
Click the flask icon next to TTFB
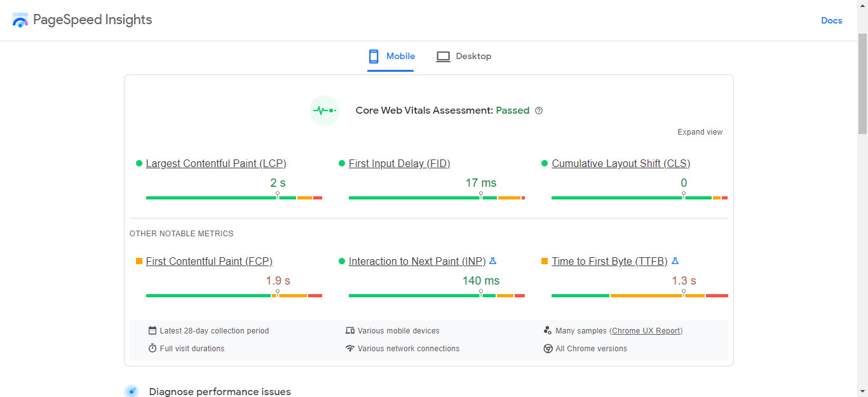[x=675, y=261]
